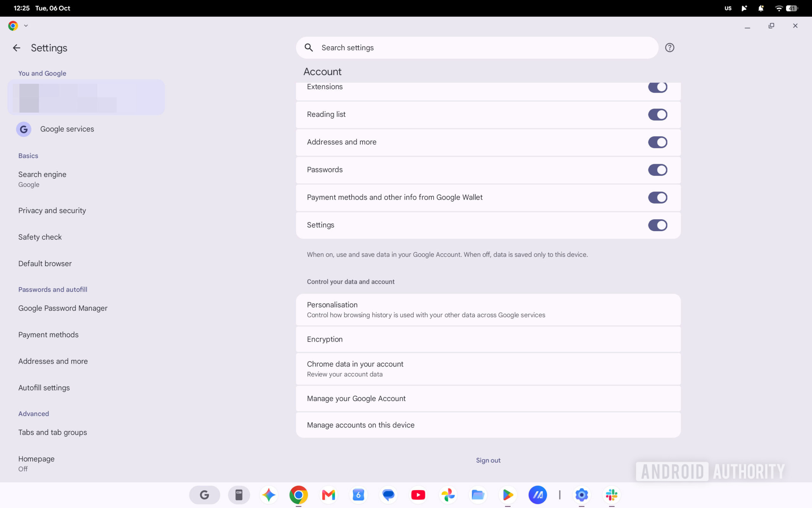Screen dimensions: 812x508
Task: Click the notification bell in status bar
Action: point(761,8)
